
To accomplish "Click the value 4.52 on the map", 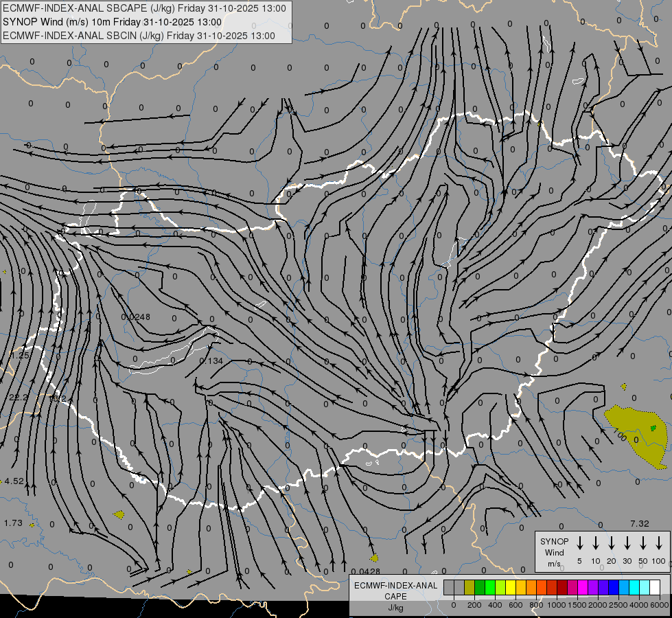I will pyautogui.click(x=14, y=481).
